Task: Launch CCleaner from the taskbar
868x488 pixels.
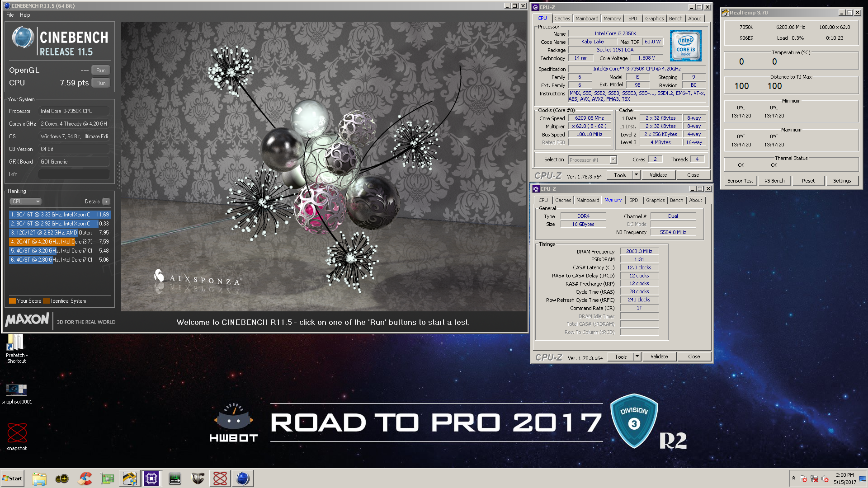Action: (x=85, y=479)
